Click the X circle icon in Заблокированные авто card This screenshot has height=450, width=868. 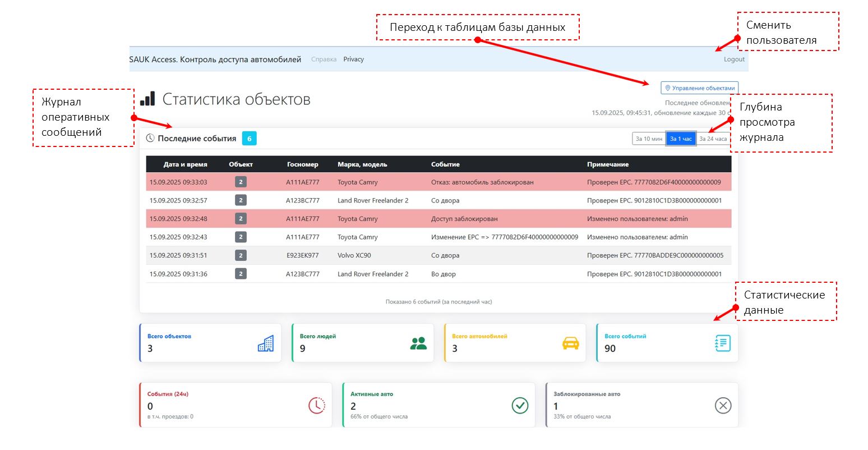(723, 406)
